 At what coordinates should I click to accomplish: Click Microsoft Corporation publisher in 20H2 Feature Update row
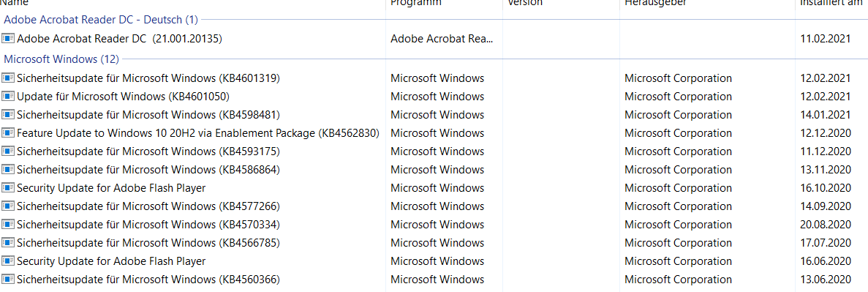[x=678, y=133]
